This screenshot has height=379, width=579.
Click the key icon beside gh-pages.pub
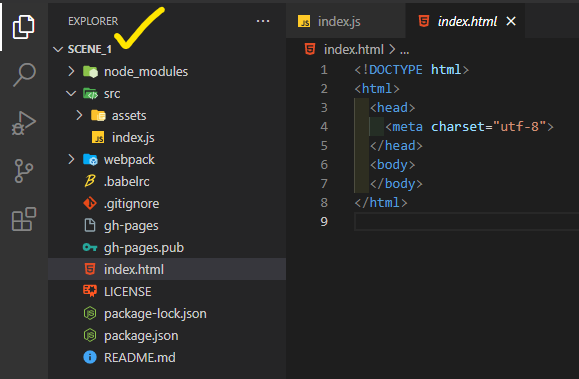pos(90,247)
